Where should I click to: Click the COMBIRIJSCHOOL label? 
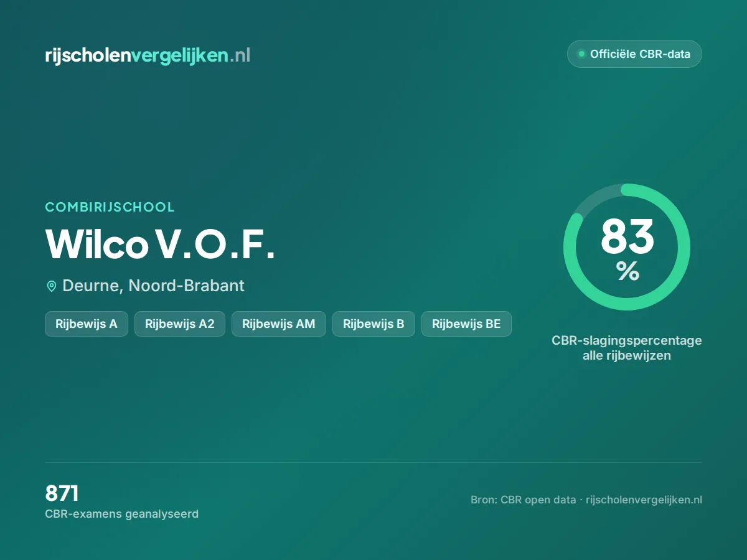tap(110, 207)
